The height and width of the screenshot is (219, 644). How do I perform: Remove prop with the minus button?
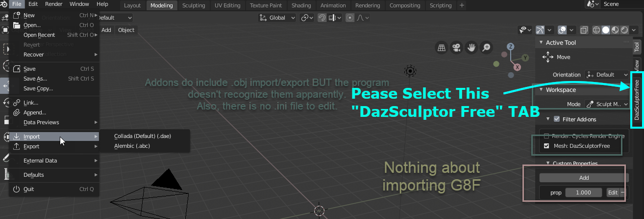coord(623,192)
